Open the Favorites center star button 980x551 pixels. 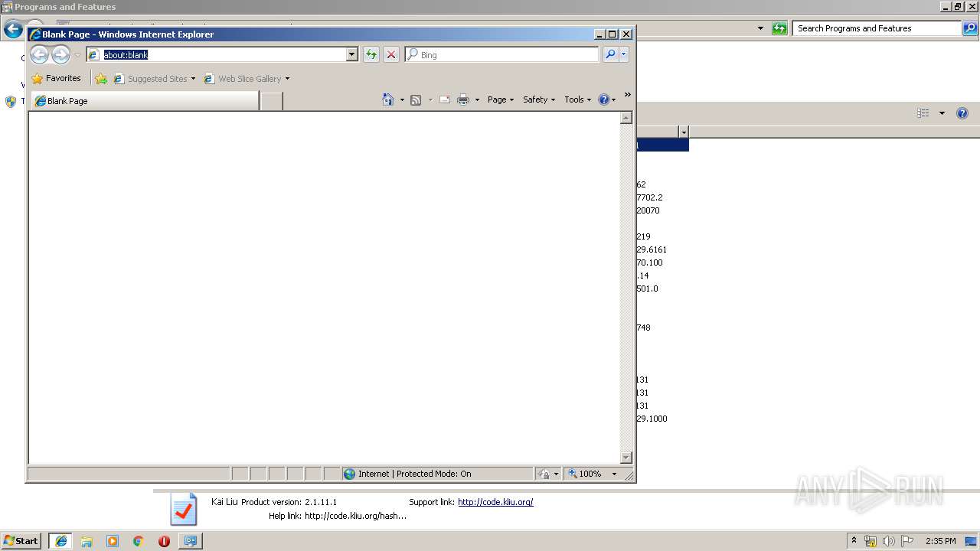tap(57, 78)
